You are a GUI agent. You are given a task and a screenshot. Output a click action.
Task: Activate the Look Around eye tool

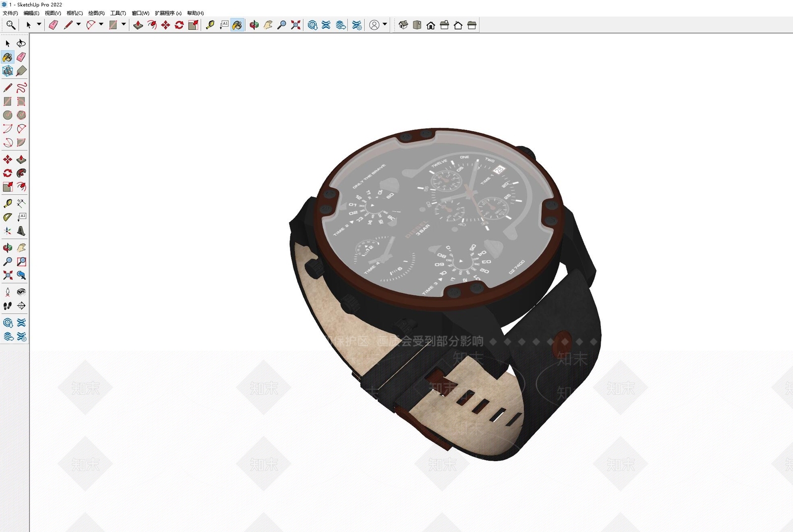point(21,292)
